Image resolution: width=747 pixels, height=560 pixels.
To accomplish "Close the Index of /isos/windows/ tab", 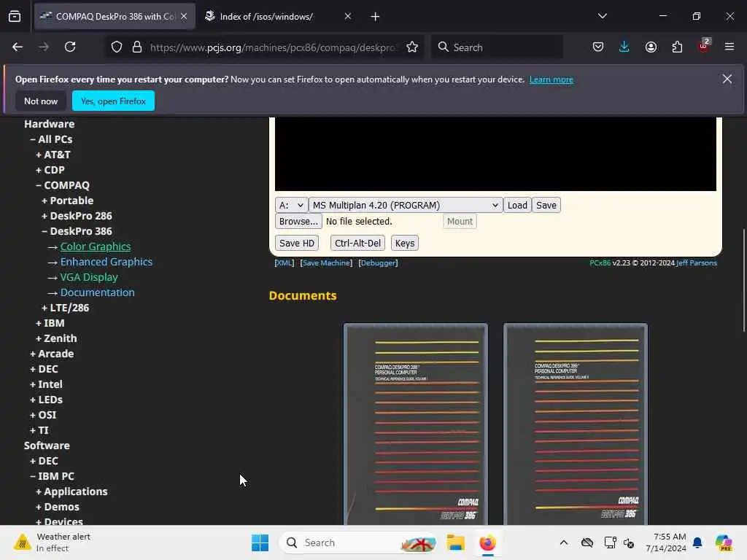I will tap(348, 16).
